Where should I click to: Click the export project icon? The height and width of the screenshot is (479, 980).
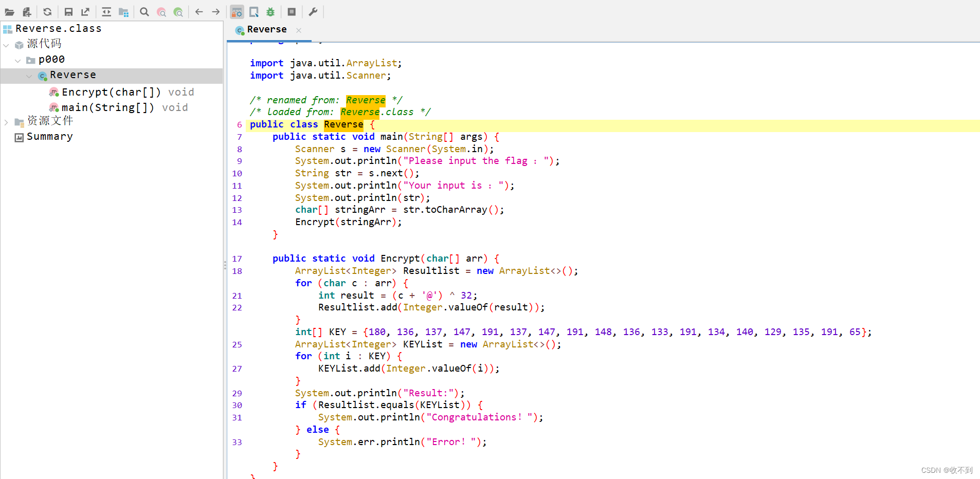[x=85, y=12]
